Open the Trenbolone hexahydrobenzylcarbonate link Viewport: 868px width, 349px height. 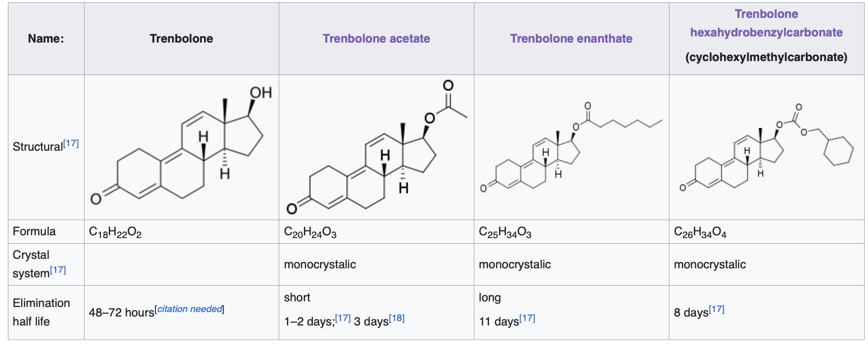[x=766, y=24]
